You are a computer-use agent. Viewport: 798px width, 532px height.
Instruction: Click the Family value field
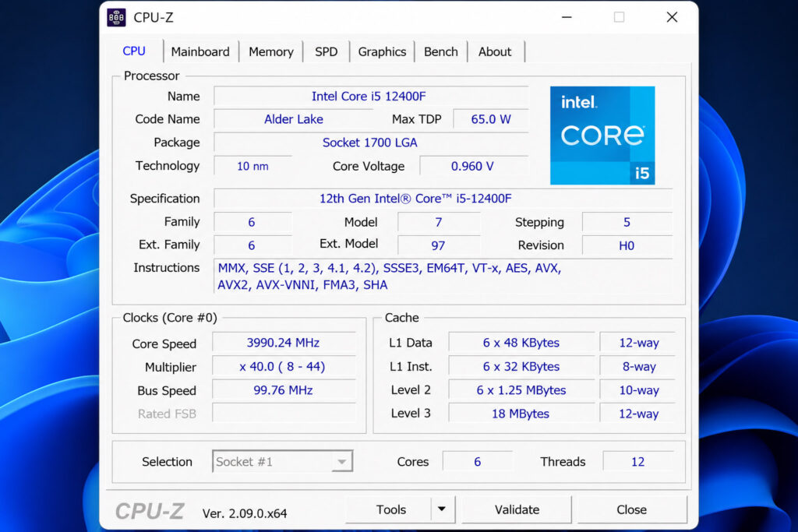click(253, 222)
